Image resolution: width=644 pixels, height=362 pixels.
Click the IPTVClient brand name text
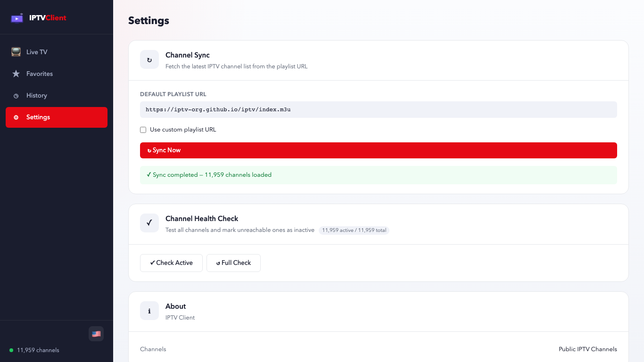[48, 18]
